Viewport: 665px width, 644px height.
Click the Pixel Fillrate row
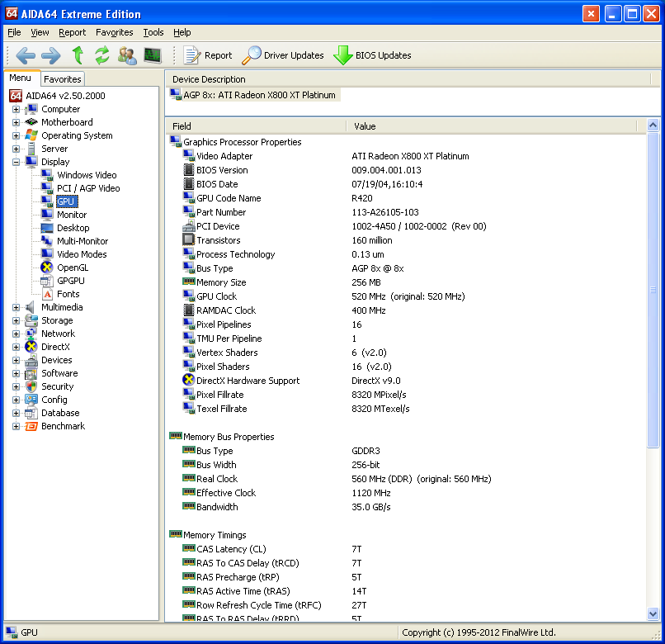pyautogui.click(x=407, y=395)
